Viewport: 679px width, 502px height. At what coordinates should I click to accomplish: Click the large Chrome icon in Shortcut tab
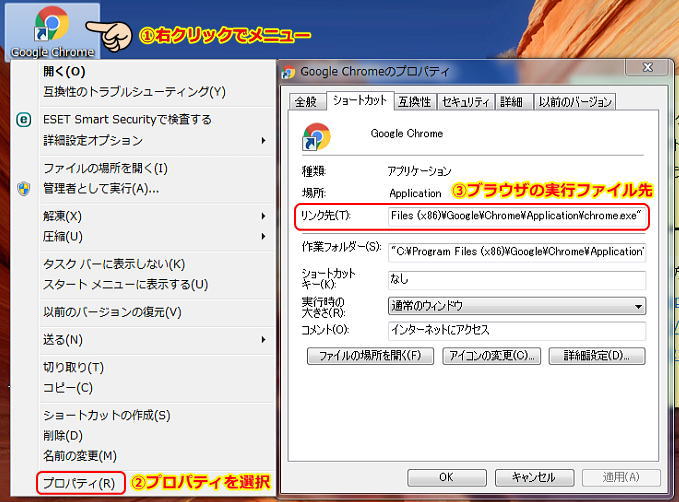click(x=316, y=136)
